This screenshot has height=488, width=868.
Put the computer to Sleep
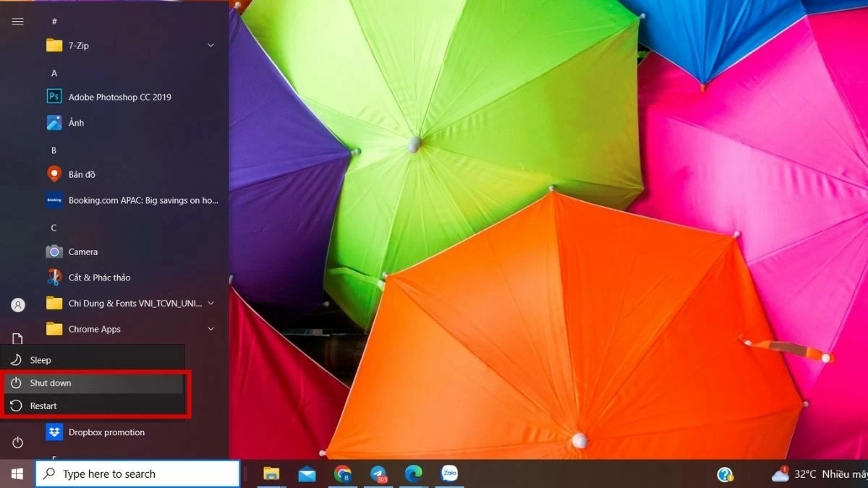[x=41, y=360]
